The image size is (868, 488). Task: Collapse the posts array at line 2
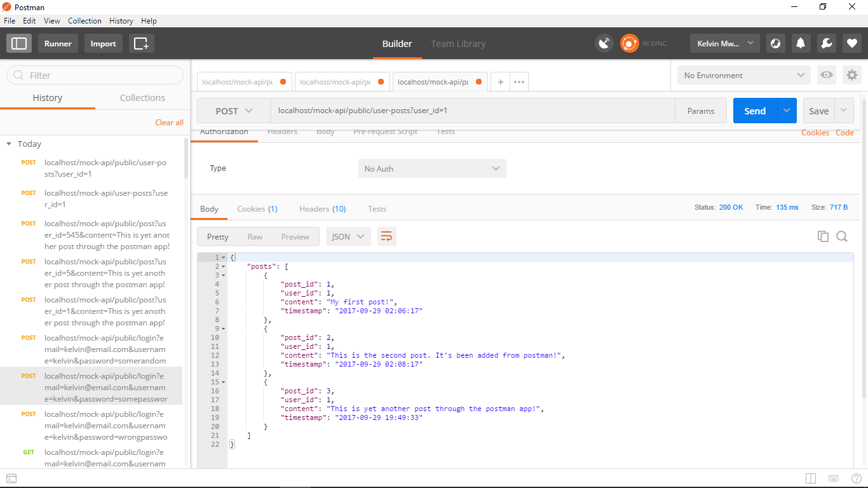223,266
